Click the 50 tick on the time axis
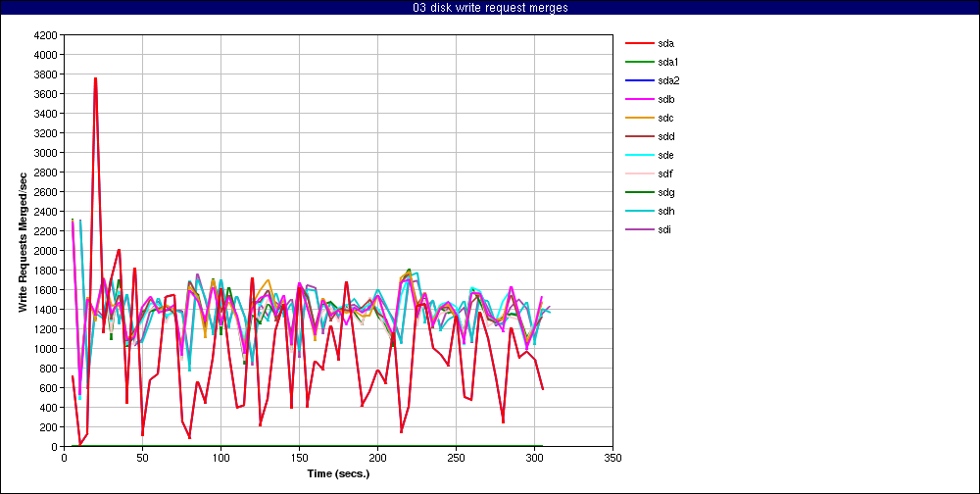Image resolution: width=980 pixels, height=494 pixels. (142, 458)
